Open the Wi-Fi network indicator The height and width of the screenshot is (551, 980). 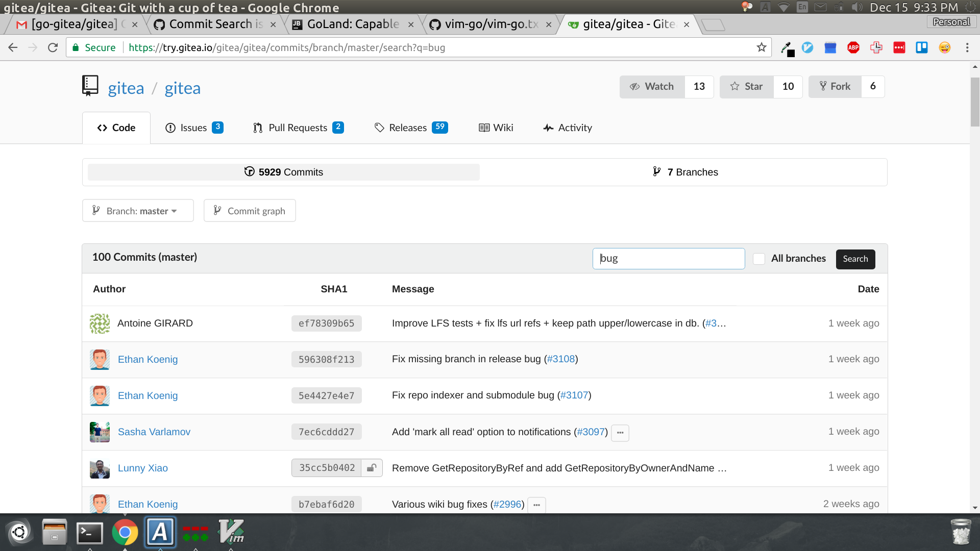pyautogui.click(x=783, y=7)
